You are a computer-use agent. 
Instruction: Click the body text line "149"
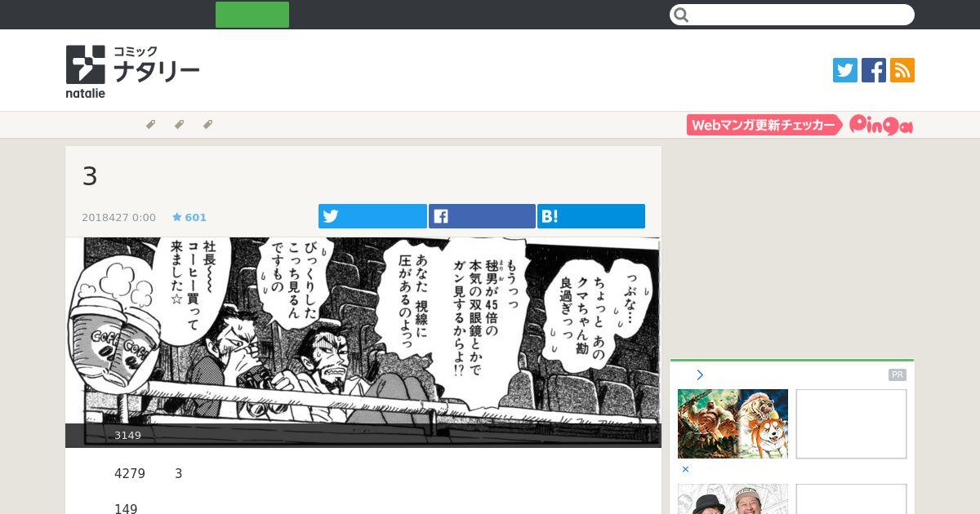click(x=126, y=508)
